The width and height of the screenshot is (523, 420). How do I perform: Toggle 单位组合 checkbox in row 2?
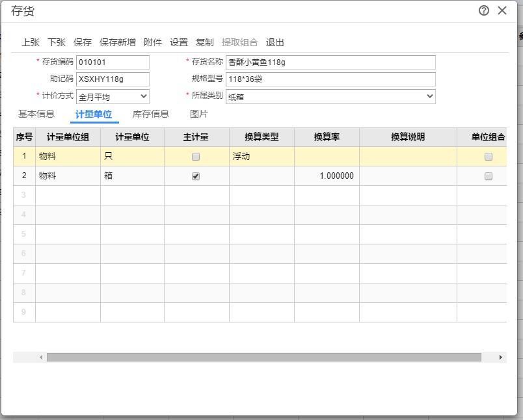(489, 176)
